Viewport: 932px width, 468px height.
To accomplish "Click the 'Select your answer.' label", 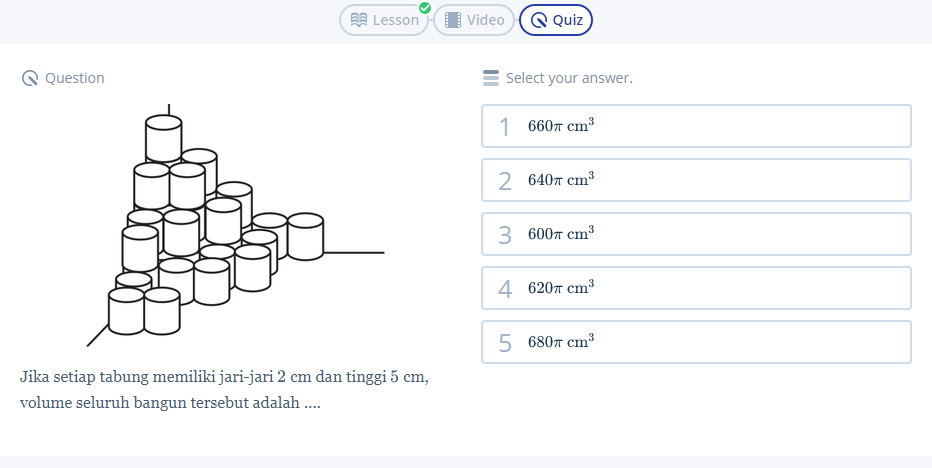I will [x=569, y=78].
